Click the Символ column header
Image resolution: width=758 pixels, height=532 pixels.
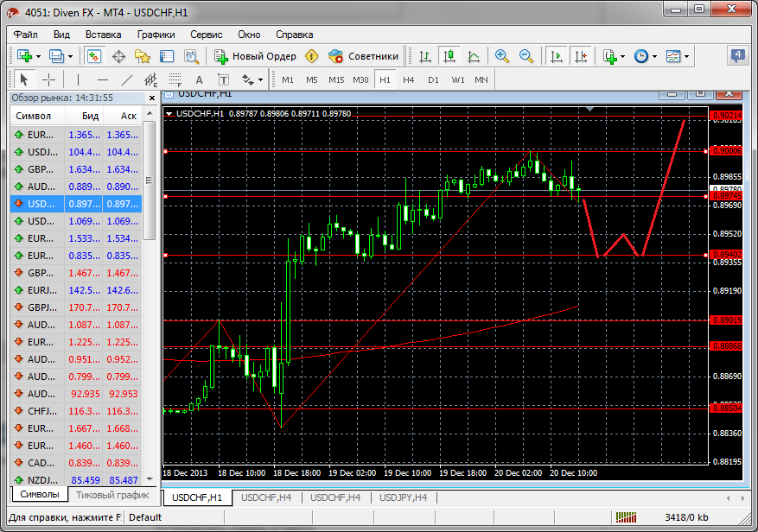(37, 116)
